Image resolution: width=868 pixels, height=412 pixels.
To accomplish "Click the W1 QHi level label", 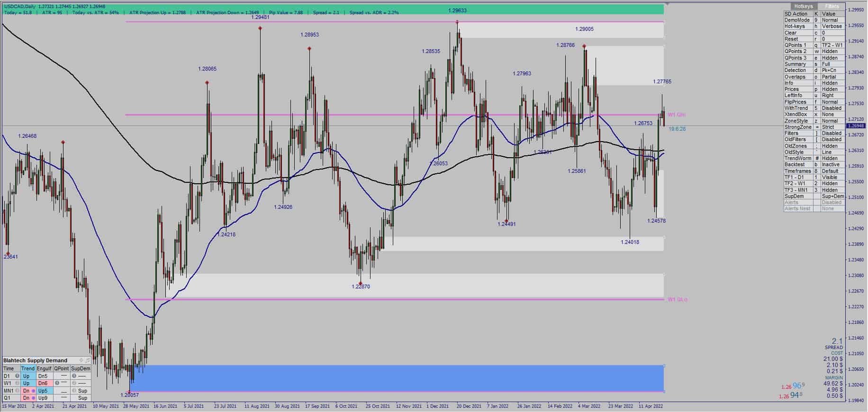I will pos(677,115).
